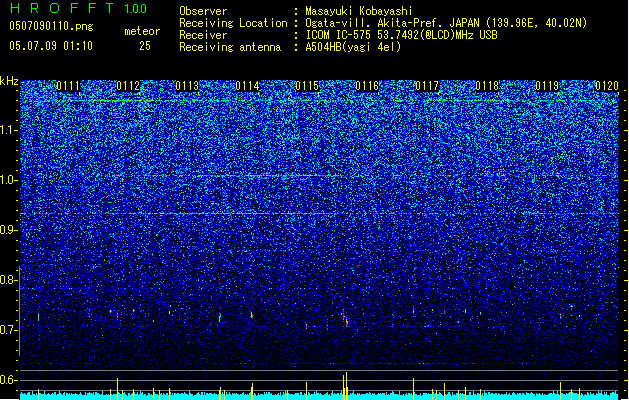Click the Observer label
This screenshot has width=629, height=400.
203,11
